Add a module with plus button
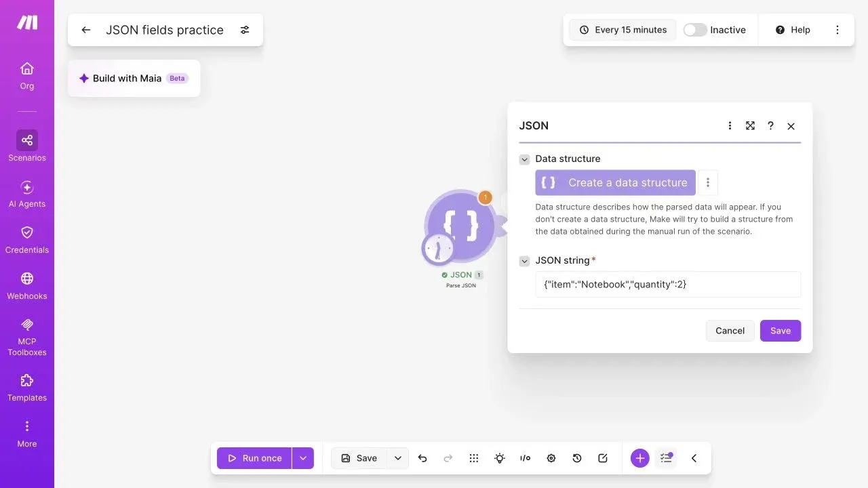Image resolution: width=868 pixels, height=488 pixels. tap(640, 458)
